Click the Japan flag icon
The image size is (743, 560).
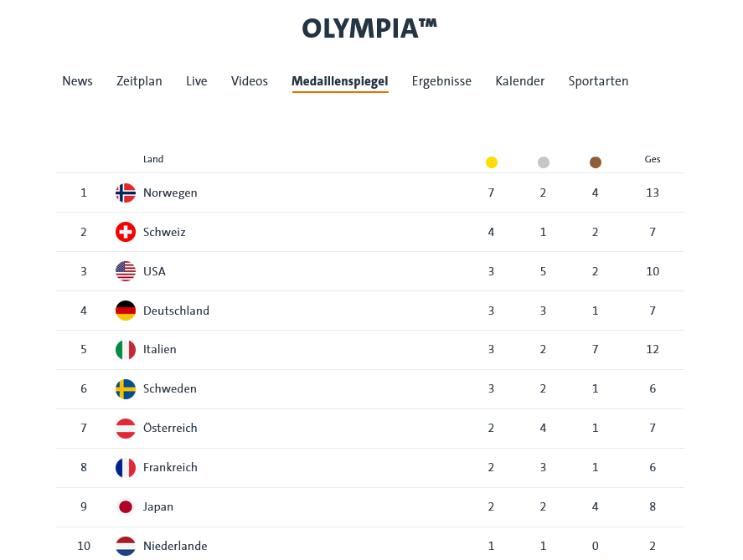126,506
